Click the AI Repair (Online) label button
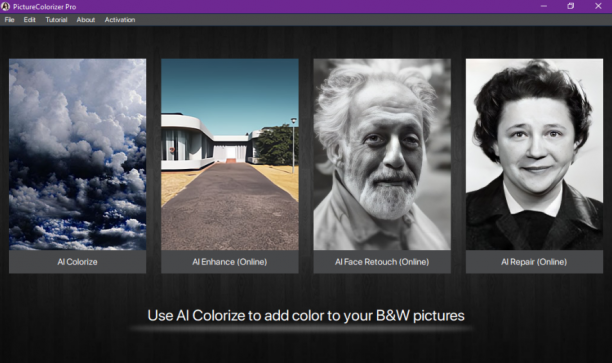Image resolution: width=612 pixels, height=363 pixels. pos(534,262)
